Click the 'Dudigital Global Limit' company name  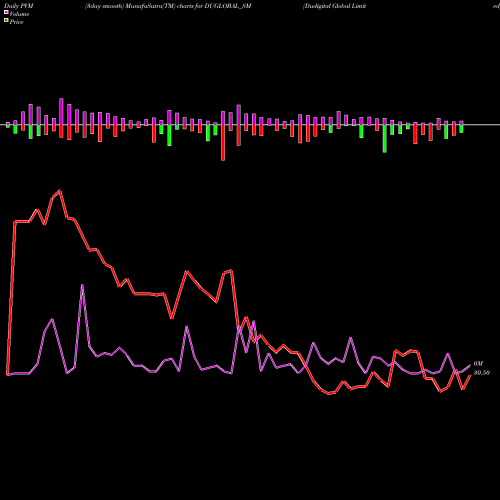pyautogui.click(x=335, y=6)
